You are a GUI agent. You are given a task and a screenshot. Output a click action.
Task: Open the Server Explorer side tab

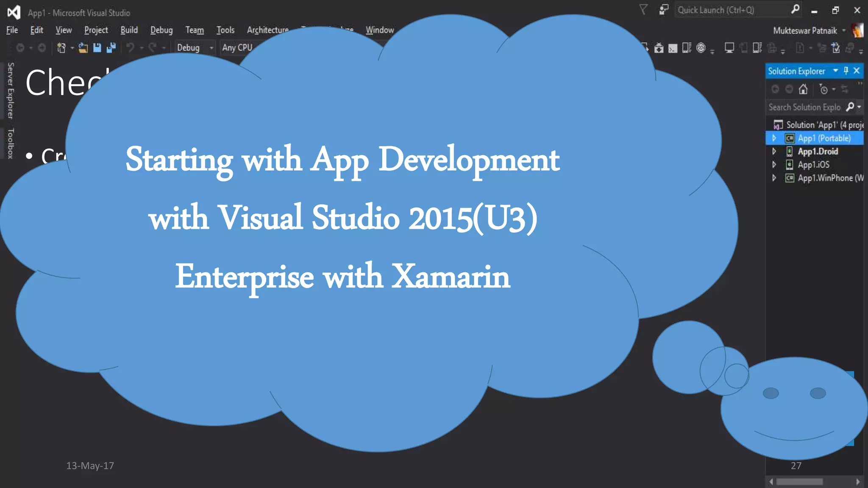point(11,90)
